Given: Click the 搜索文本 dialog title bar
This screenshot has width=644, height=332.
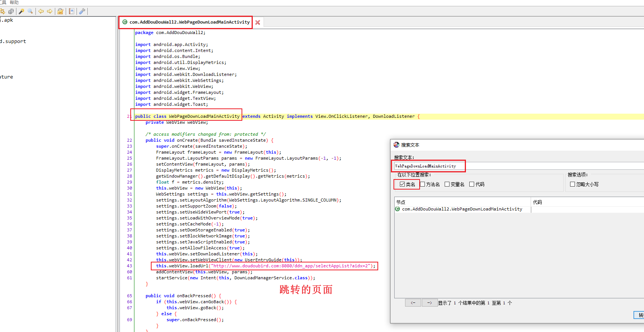Looking at the screenshot, I should (x=517, y=145).
